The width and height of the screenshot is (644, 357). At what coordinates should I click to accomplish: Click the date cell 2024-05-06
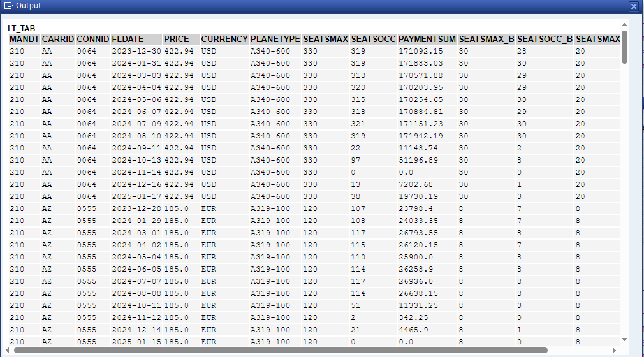136,100
